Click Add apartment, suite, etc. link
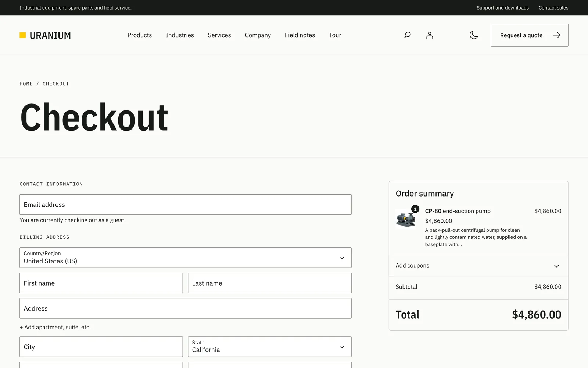Viewport: 588px width, 368px height. (x=55, y=327)
